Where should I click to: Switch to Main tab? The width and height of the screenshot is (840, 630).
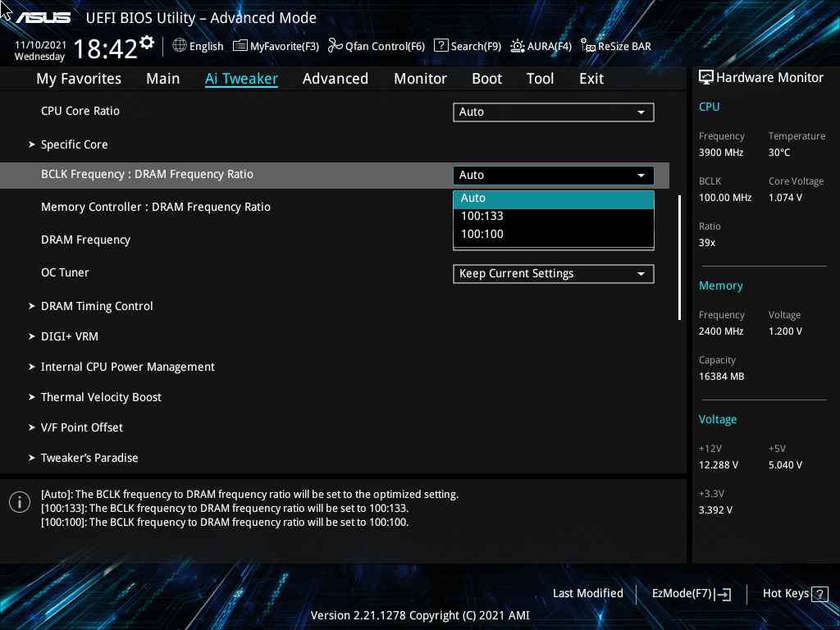pos(163,79)
